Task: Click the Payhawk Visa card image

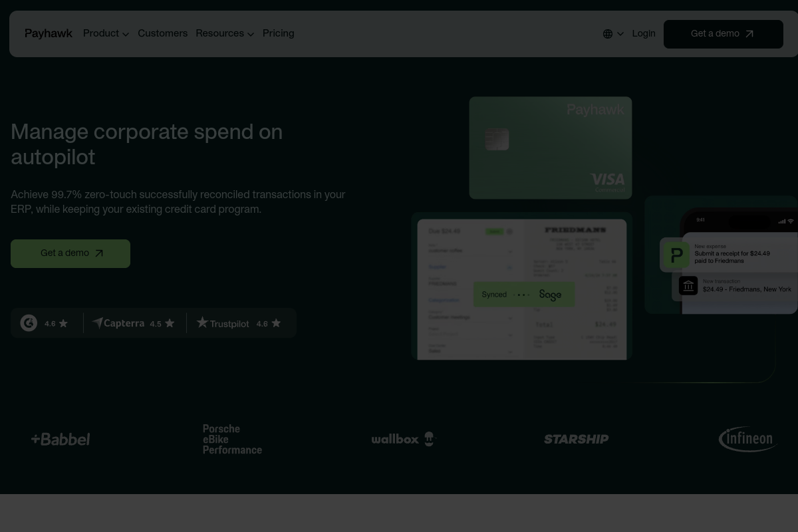Action: [x=551, y=148]
